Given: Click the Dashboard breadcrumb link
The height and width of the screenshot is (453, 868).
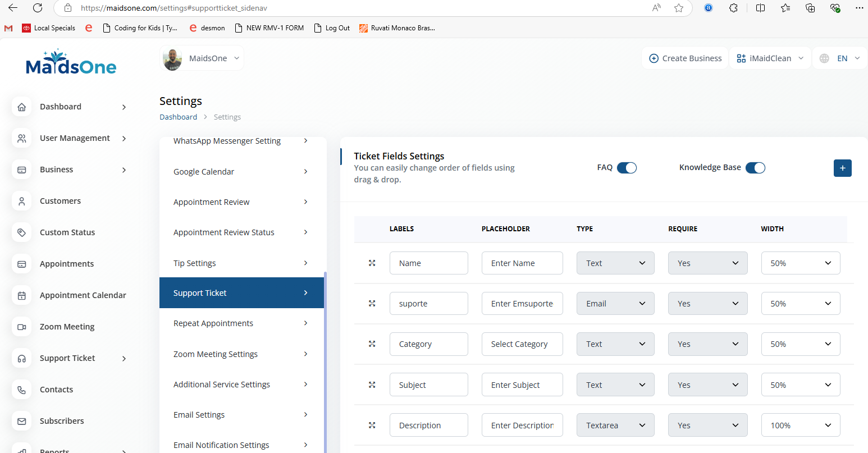Looking at the screenshot, I should coord(178,117).
